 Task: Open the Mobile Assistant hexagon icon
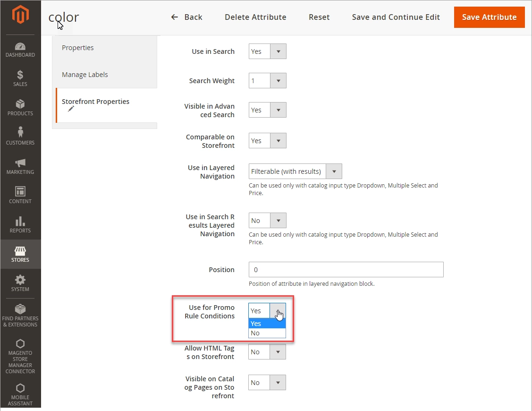tap(20, 388)
